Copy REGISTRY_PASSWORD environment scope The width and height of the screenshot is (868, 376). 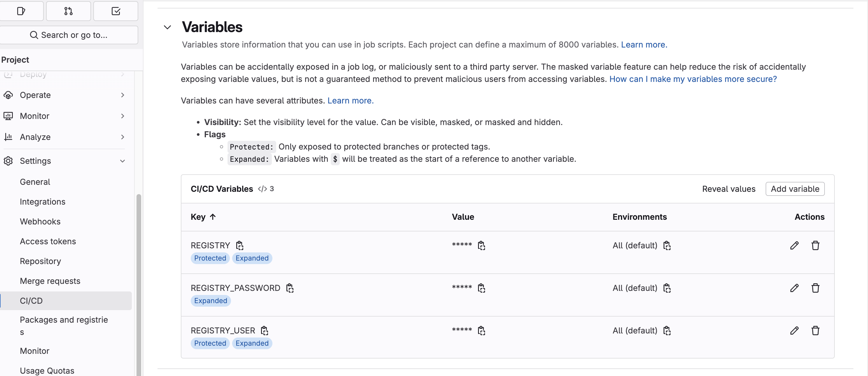tap(666, 288)
